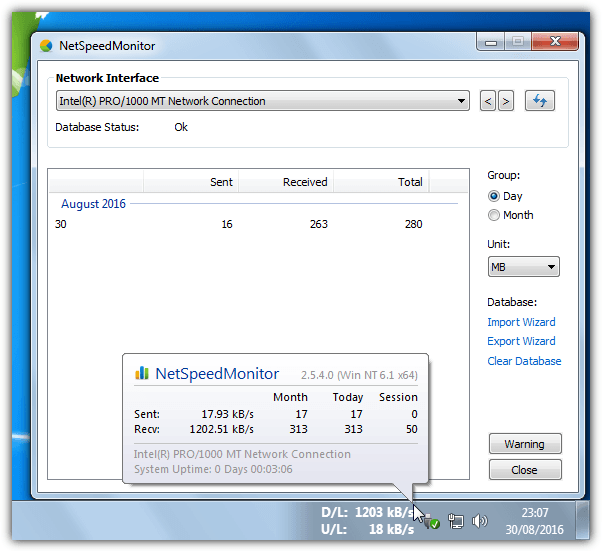Open the taskbar clock showing 23:07
The height and width of the screenshot is (551, 602).
[x=534, y=521]
